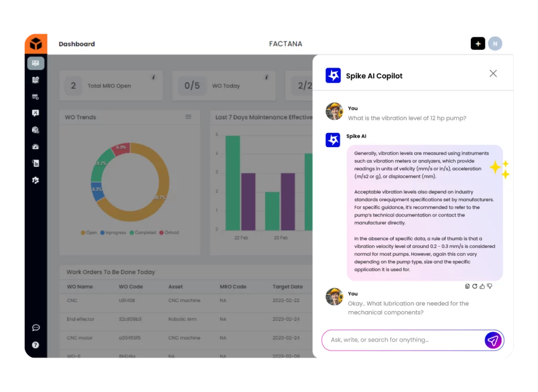Click the Total MRO Open count 2
538x392 pixels.
pos(73,86)
